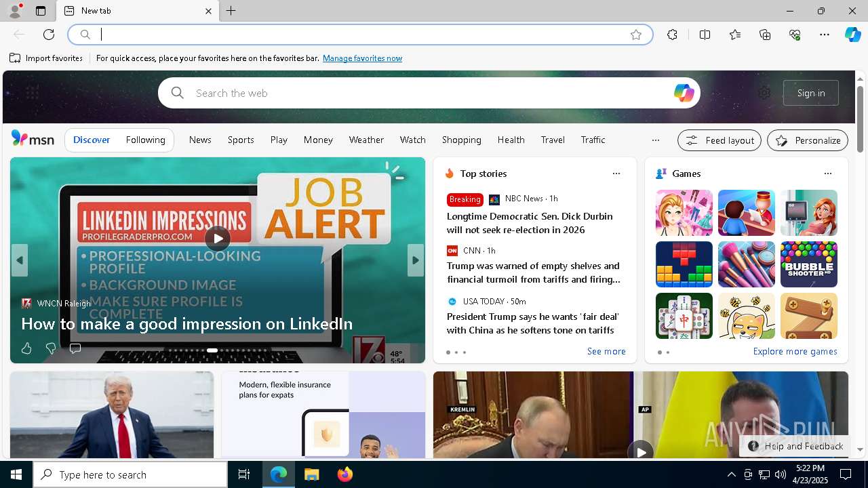This screenshot has width=868, height=488.
Task: Open the Traffic category
Action: tap(593, 140)
